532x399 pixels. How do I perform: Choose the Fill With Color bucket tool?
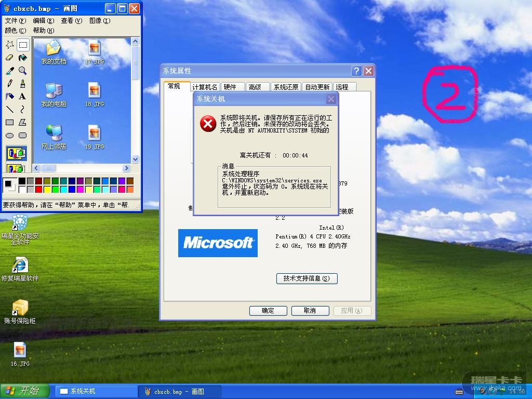(x=23, y=58)
